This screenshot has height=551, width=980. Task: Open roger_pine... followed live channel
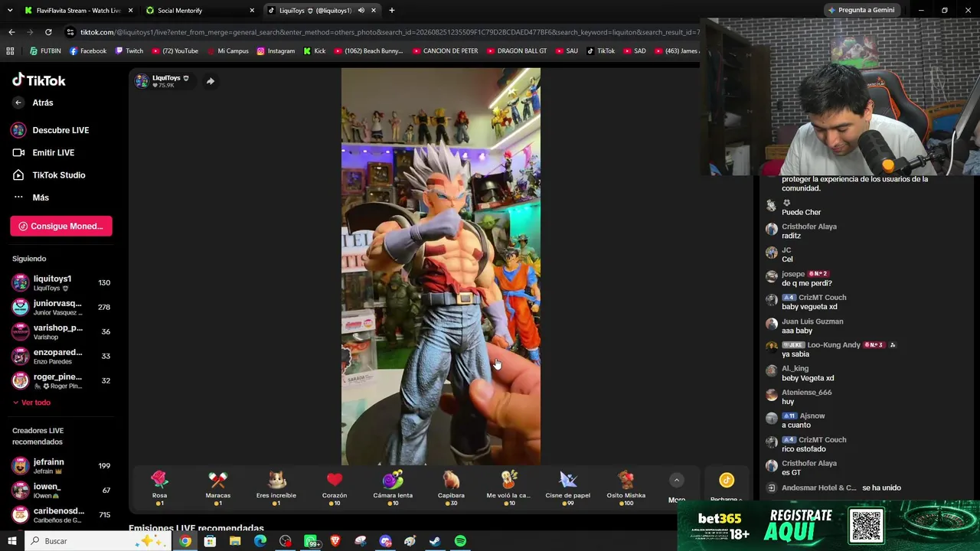pos(61,380)
